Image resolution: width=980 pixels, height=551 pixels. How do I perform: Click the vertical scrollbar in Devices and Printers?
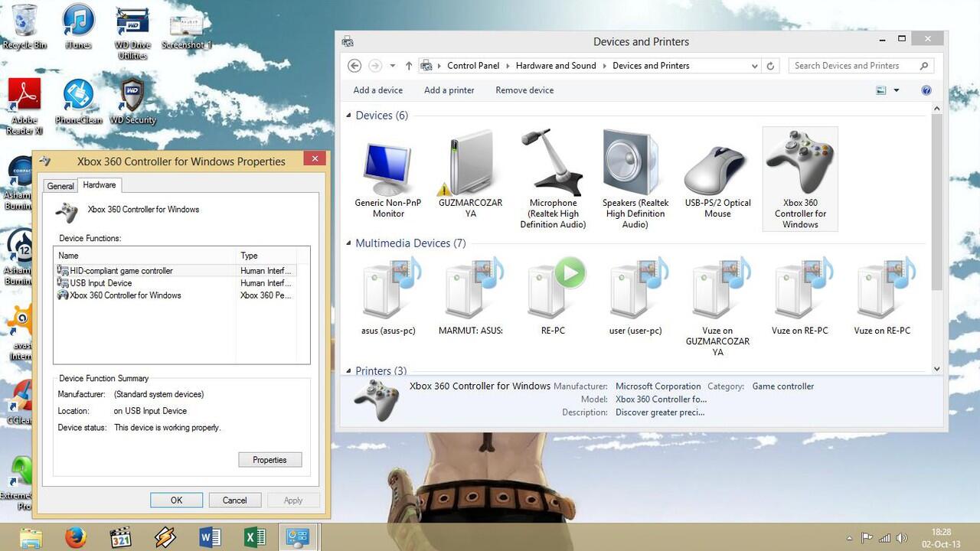[x=936, y=203]
